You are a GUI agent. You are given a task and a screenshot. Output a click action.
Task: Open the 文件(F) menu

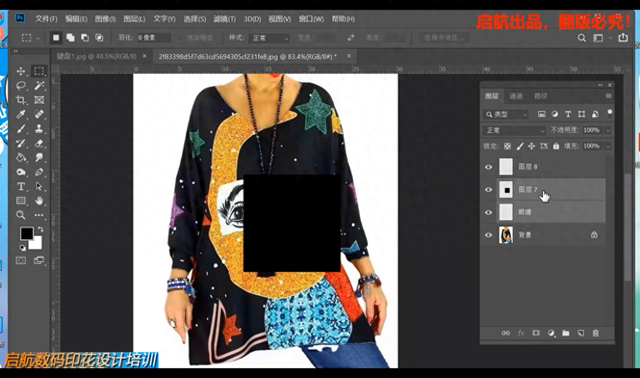pyautogui.click(x=46, y=19)
